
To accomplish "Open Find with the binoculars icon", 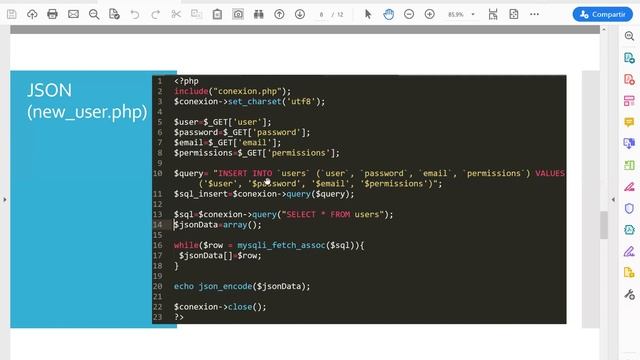I will (x=259, y=14).
